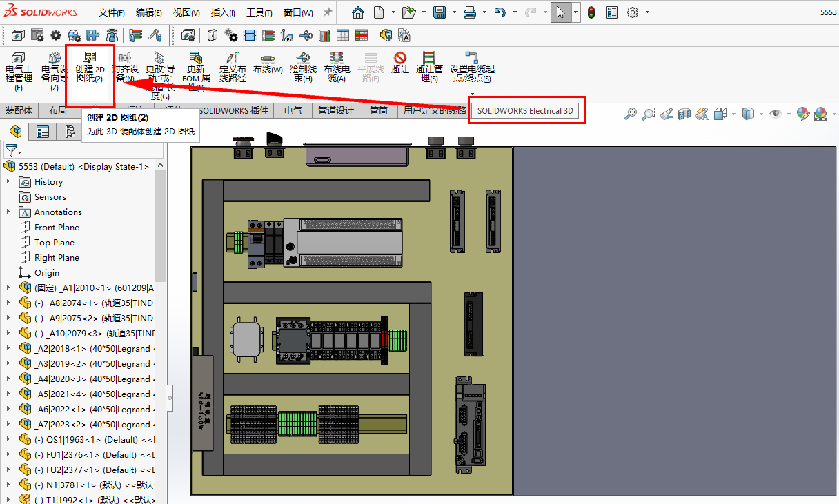Open the 工具 menu

pos(259,13)
